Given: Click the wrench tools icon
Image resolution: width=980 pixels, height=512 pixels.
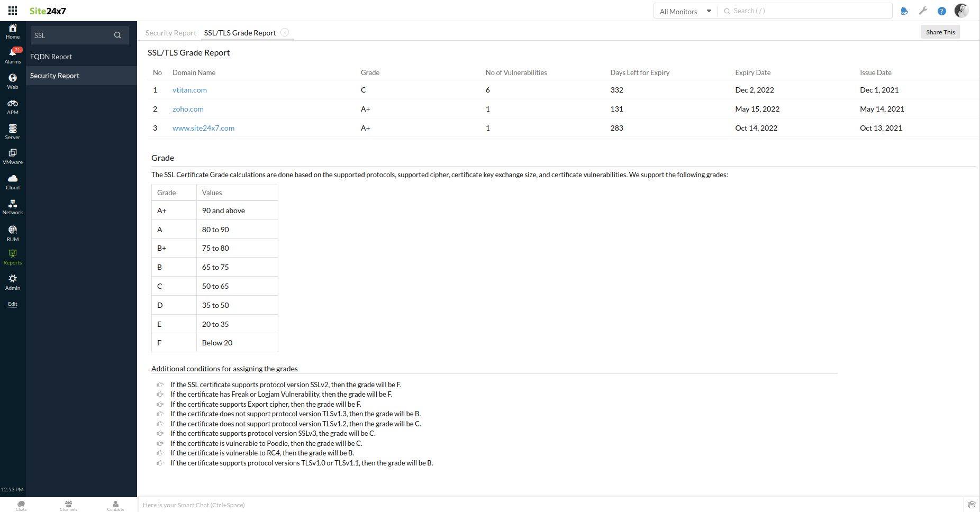Looking at the screenshot, I should 923,11.
